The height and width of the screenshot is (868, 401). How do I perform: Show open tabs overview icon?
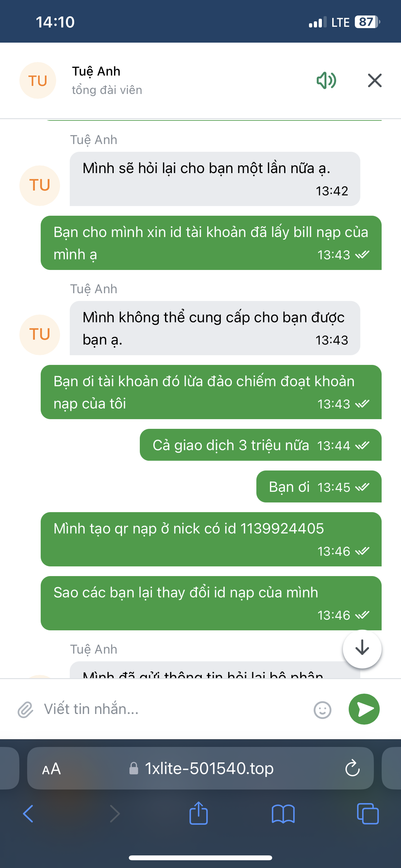click(368, 814)
